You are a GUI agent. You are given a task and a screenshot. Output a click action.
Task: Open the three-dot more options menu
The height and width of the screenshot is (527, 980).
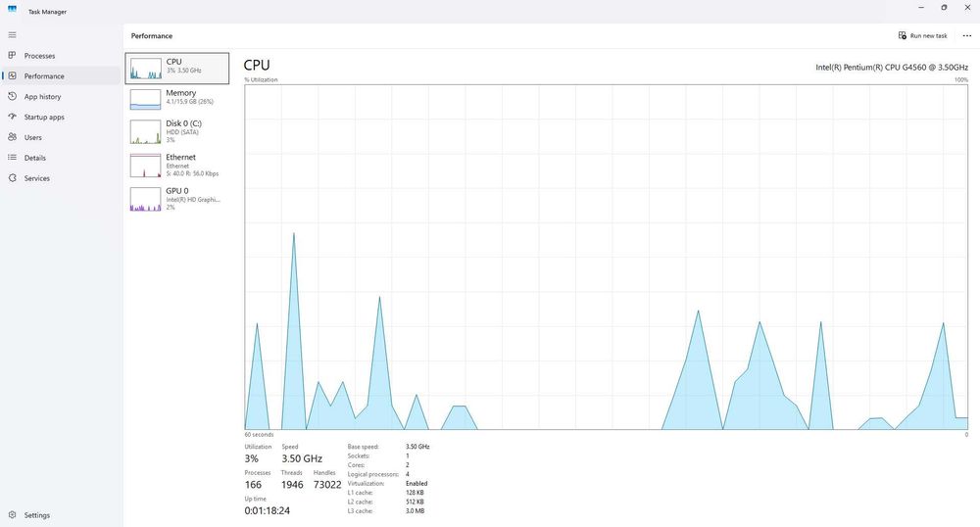(x=967, y=35)
